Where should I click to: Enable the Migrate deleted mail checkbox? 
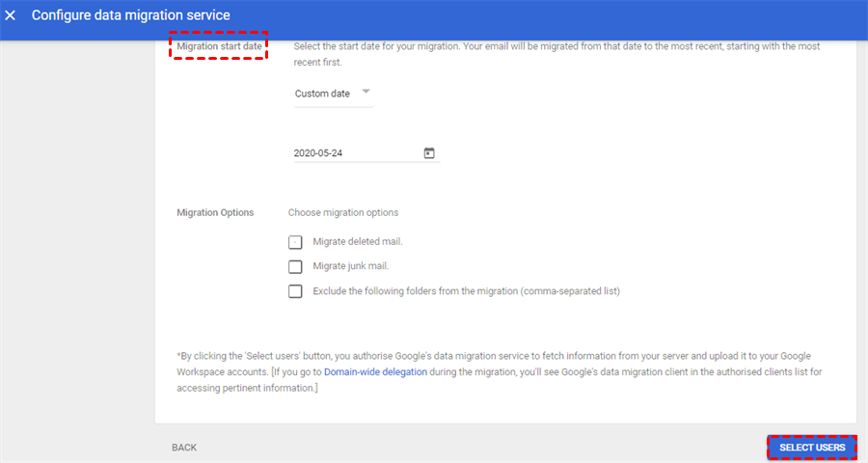pyautogui.click(x=296, y=242)
